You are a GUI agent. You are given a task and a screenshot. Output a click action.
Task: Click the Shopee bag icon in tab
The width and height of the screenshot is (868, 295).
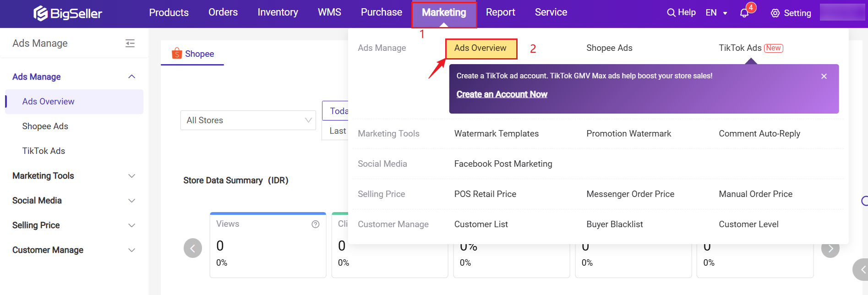pos(177,54)
